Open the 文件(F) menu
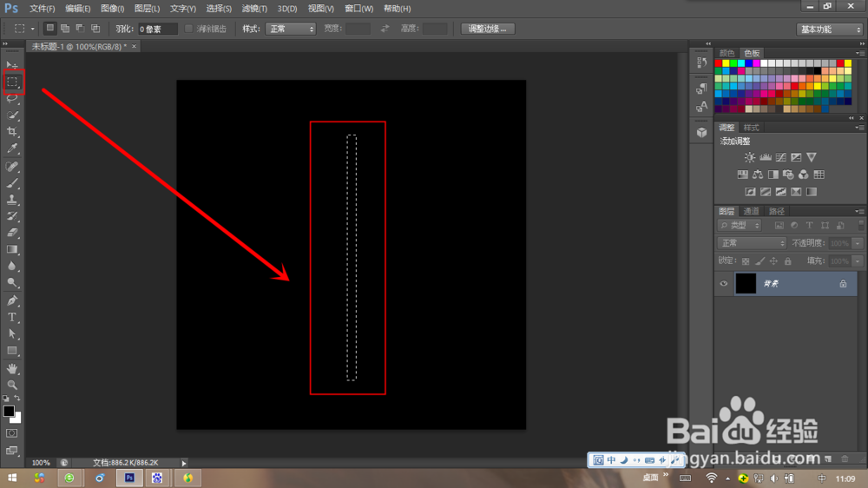 click(42, 9)
